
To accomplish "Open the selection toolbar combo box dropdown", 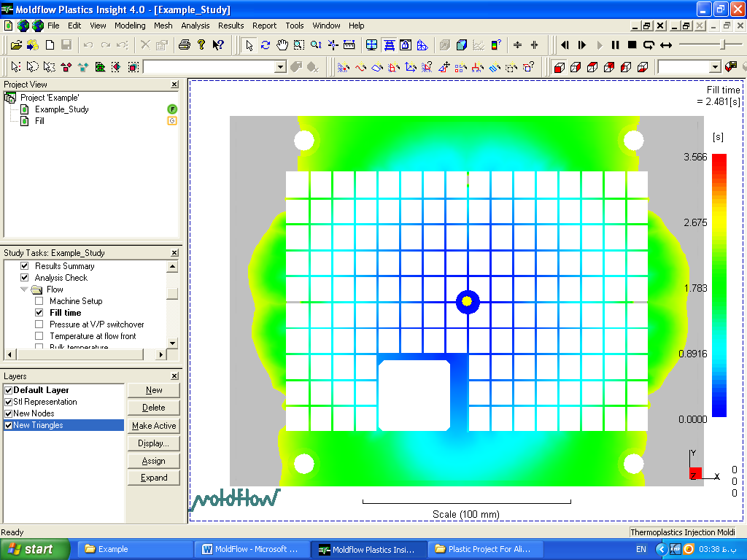I will pos(280,67).
